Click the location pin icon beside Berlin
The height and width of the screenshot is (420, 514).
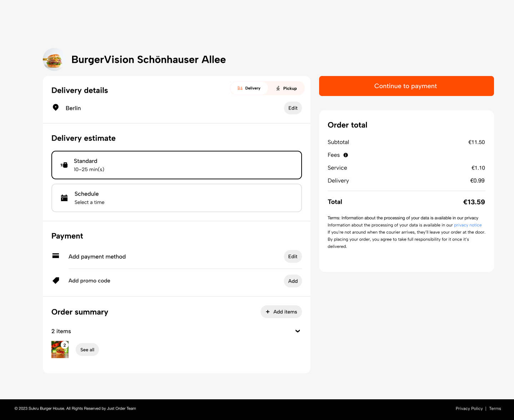(56, 107)
